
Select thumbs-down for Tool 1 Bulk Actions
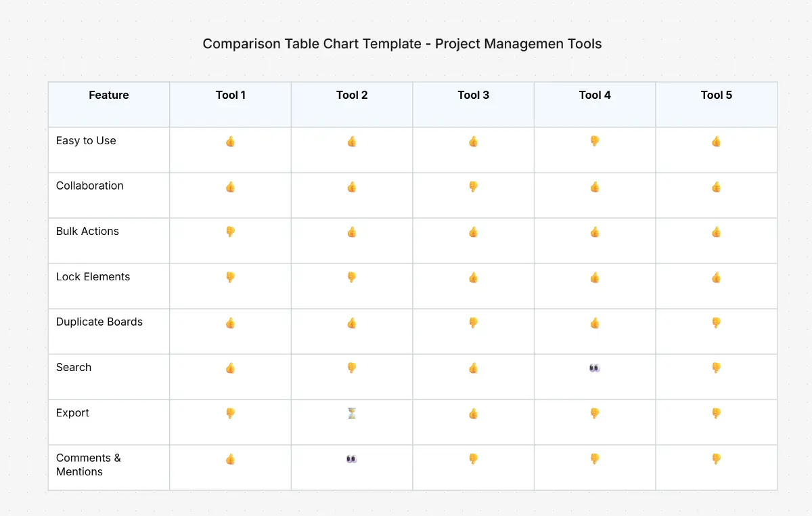(x=231, y=232)
